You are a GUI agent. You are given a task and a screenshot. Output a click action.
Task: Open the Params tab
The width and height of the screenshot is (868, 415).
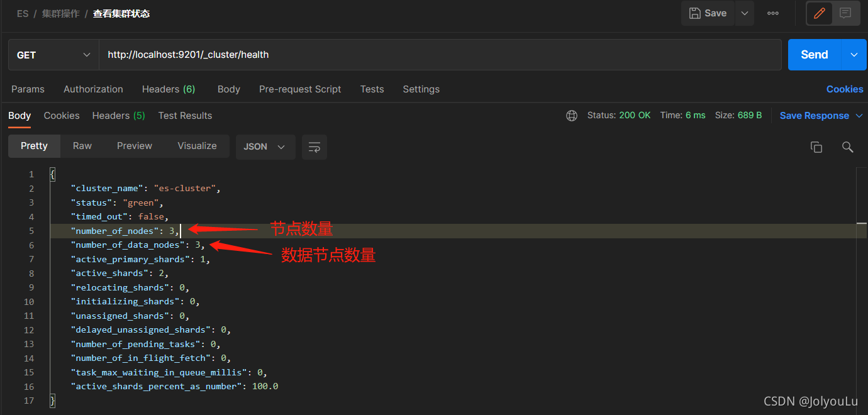coord(28,89)
